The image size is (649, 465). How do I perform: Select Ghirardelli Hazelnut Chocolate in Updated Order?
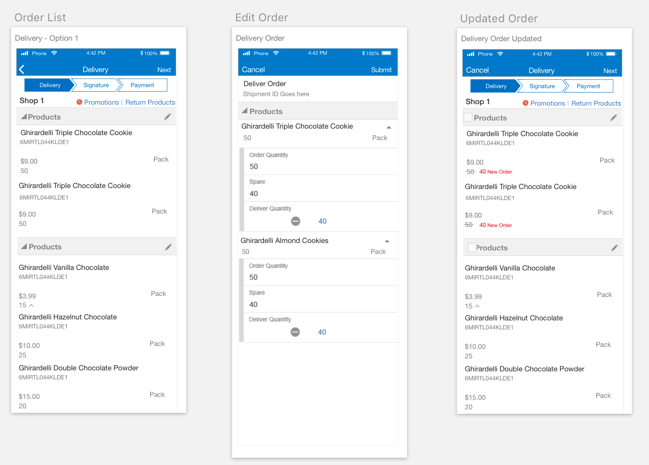pyautogui.click(x=514, y=318)
